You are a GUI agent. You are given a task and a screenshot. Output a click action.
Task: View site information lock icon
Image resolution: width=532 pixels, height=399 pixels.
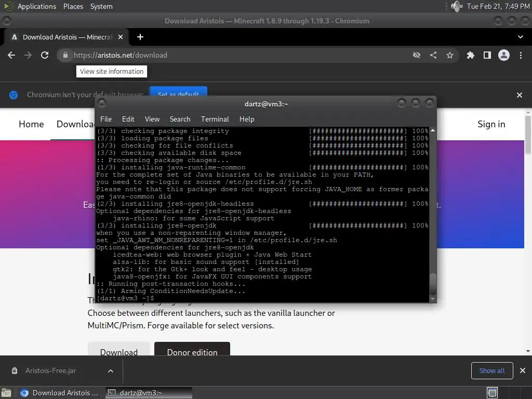pyautogui.click(x=65, y=55)
